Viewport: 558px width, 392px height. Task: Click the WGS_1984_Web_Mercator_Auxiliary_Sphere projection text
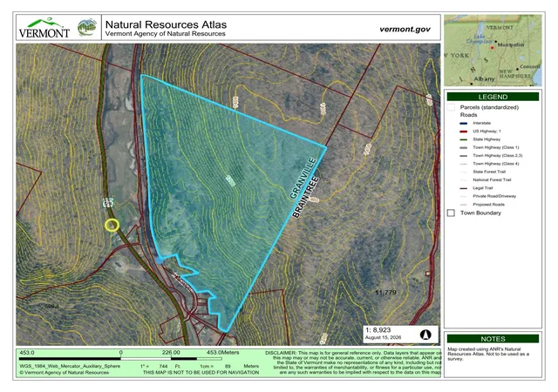click(x=70, y=366)
